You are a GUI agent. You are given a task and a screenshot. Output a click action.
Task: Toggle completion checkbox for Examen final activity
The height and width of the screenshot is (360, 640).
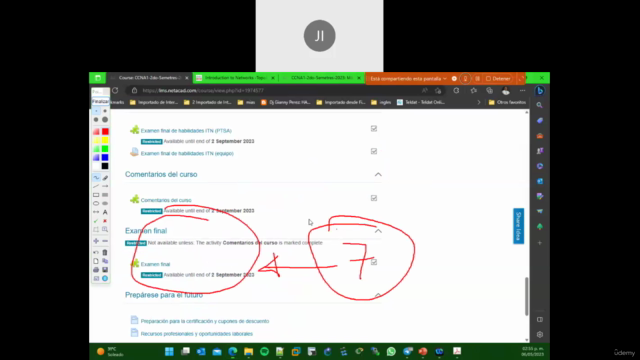coord(374,262)
